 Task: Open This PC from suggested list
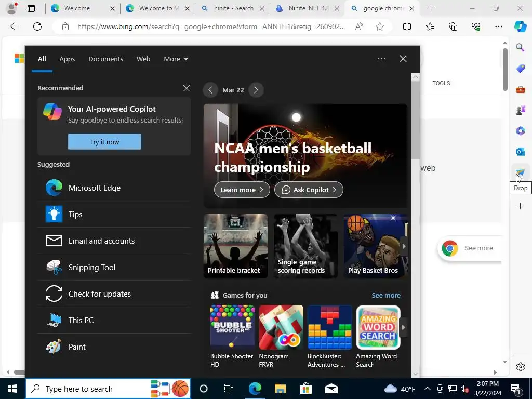click(x=114, y=320)
